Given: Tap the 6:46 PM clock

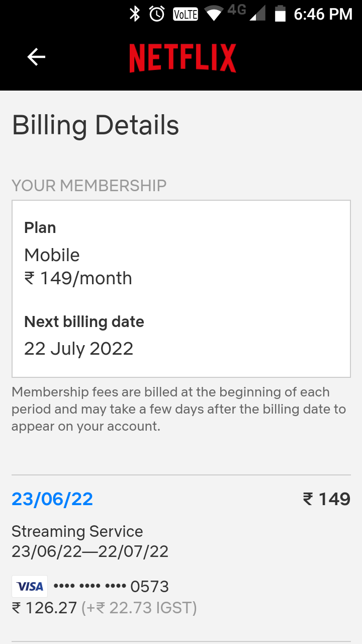Looking at the screenshot, I should click(323, 14).
